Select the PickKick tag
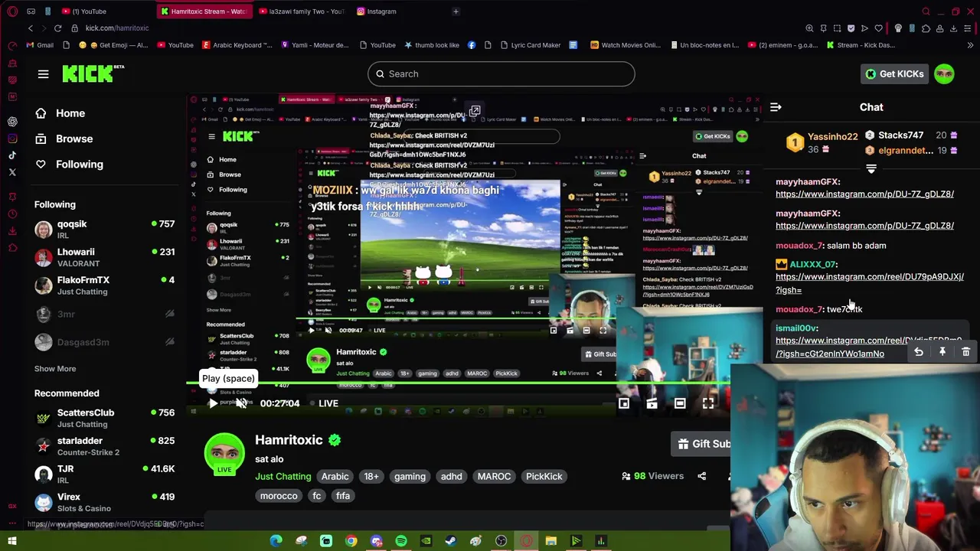The height and width of the screenshot is (551, 980). pos(544,476)
